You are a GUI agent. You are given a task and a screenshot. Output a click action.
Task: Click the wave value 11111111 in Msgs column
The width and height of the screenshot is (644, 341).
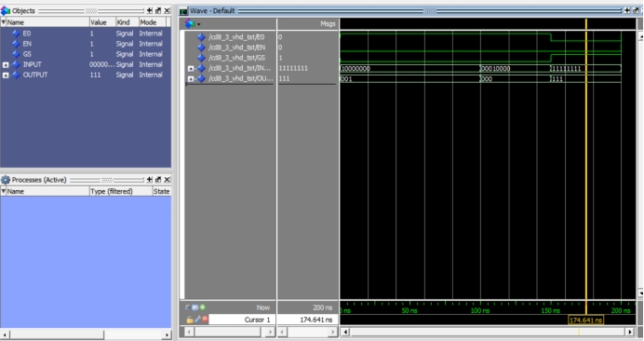point(293,68)
